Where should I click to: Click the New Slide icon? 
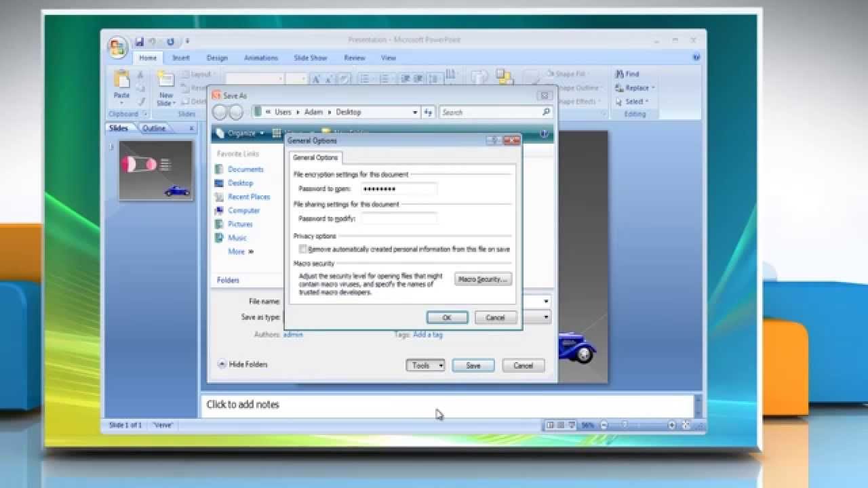[165, 79]
